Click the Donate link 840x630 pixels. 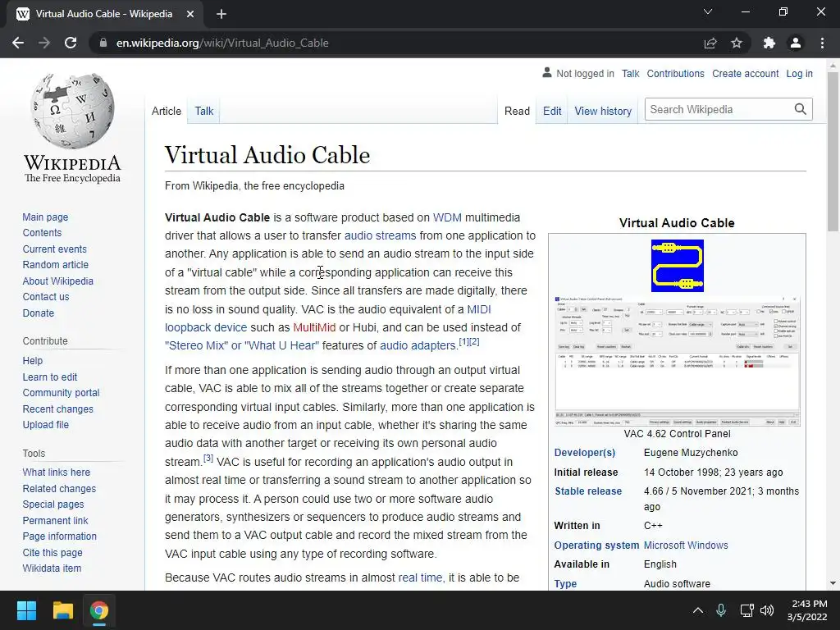click(x=39, y=313)
